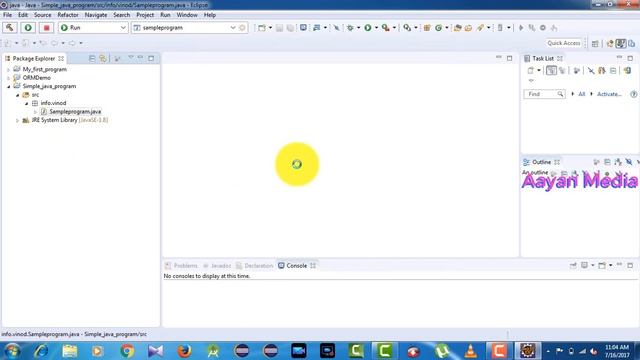Screen dimensions: 640x360
Task: Open the File menu
Action: point(7,15)
